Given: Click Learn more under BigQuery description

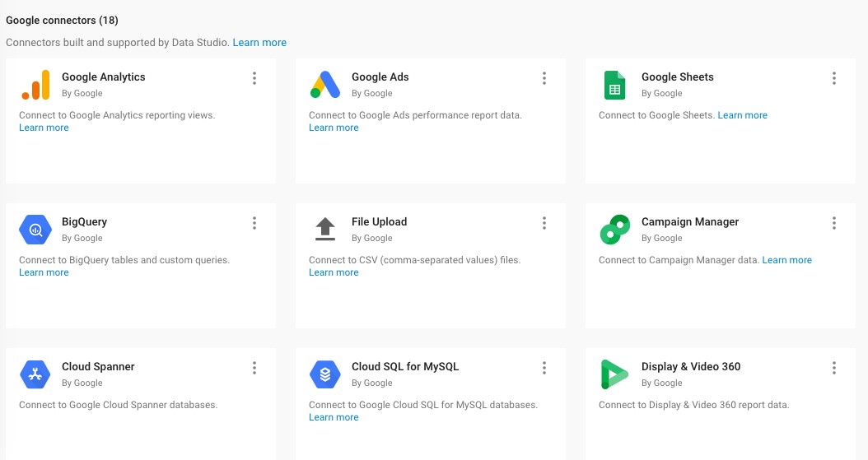Looking at the screenshot, I should 44,272.
